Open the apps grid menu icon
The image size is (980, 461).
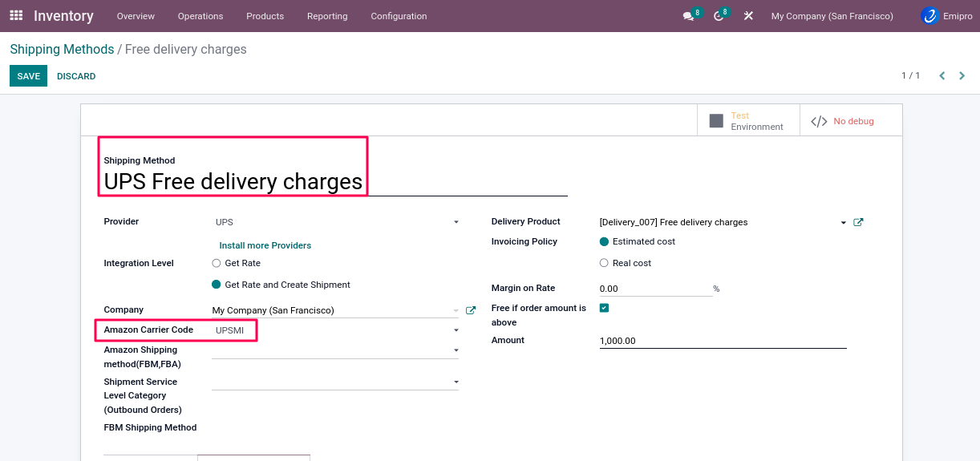tap(16, 15)
